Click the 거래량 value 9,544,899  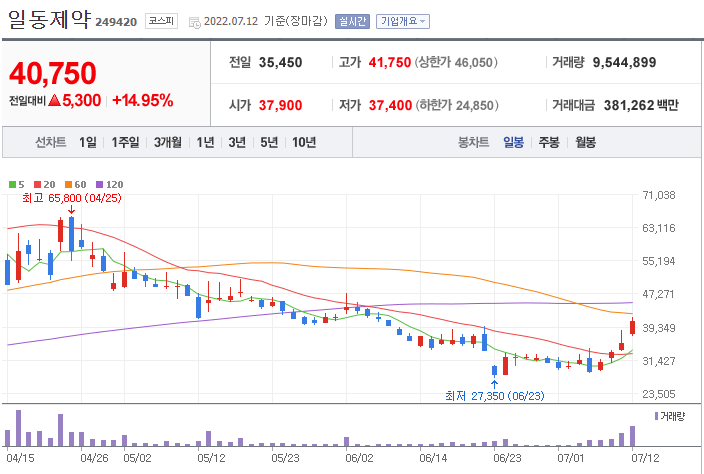[x=625, y=62]
